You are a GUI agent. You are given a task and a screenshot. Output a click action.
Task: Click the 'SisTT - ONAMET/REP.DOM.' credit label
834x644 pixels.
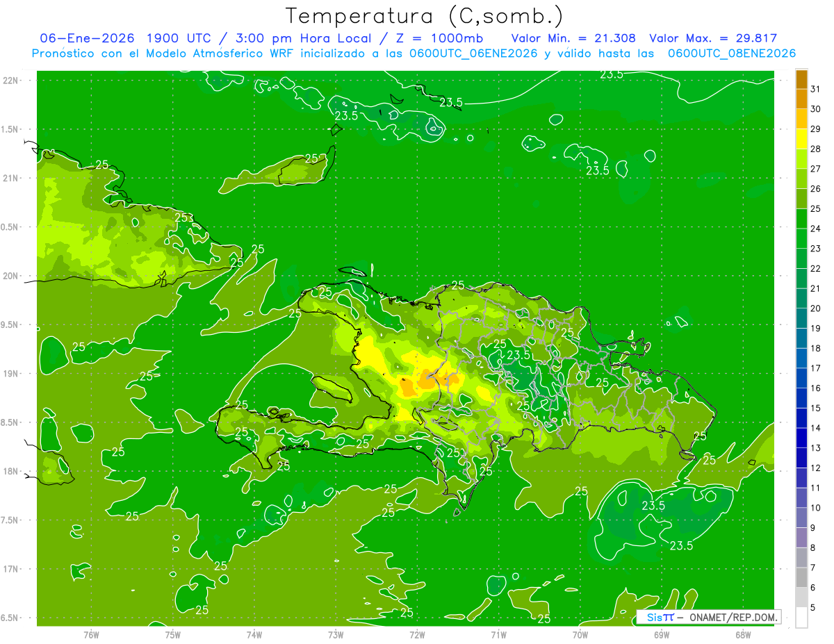(x=710, y=617)
